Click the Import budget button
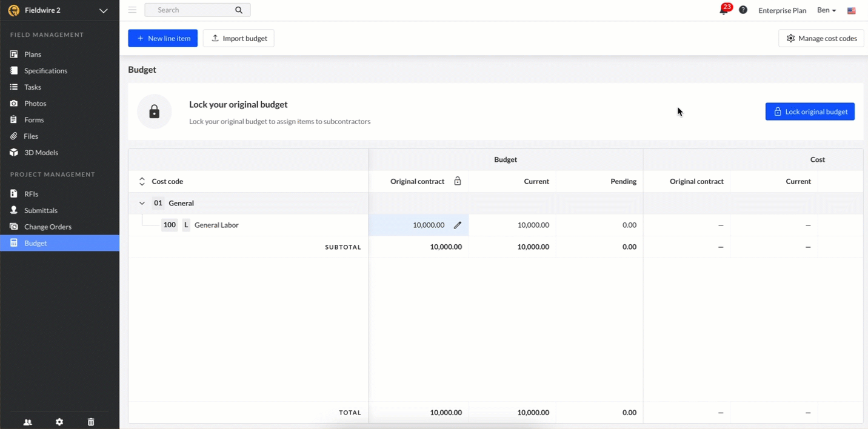This screenshot has height=429, width=868. 239,38
